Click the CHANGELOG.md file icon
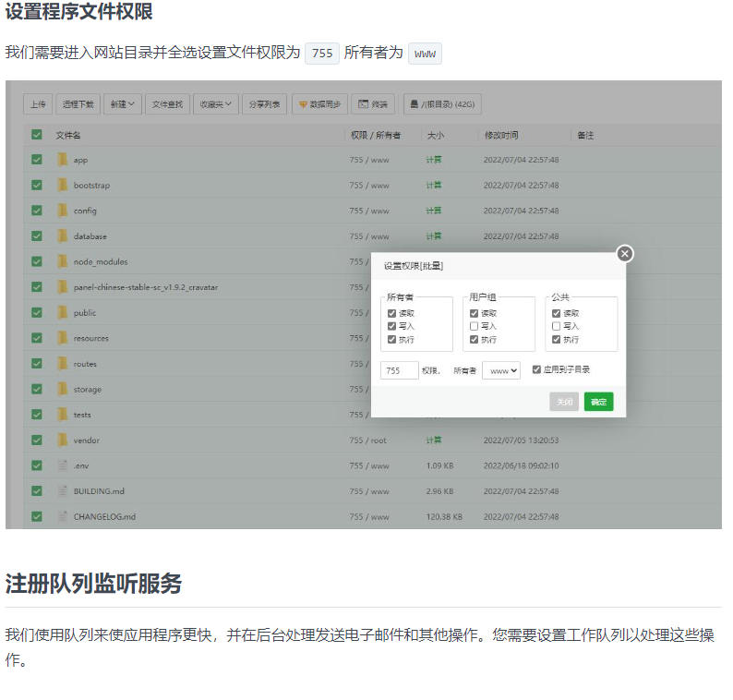The width and height of the screenshot is (733, 700). pyautogui.click(x=62, y=517)
